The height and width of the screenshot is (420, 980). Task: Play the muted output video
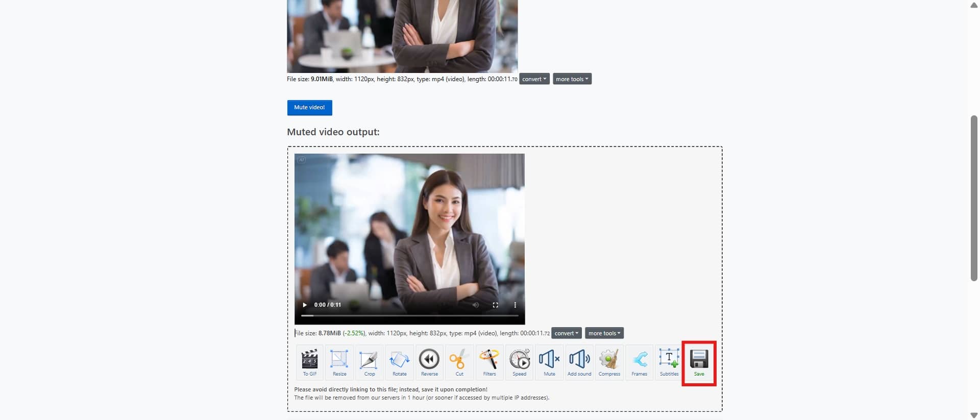[x=305, y=305]
